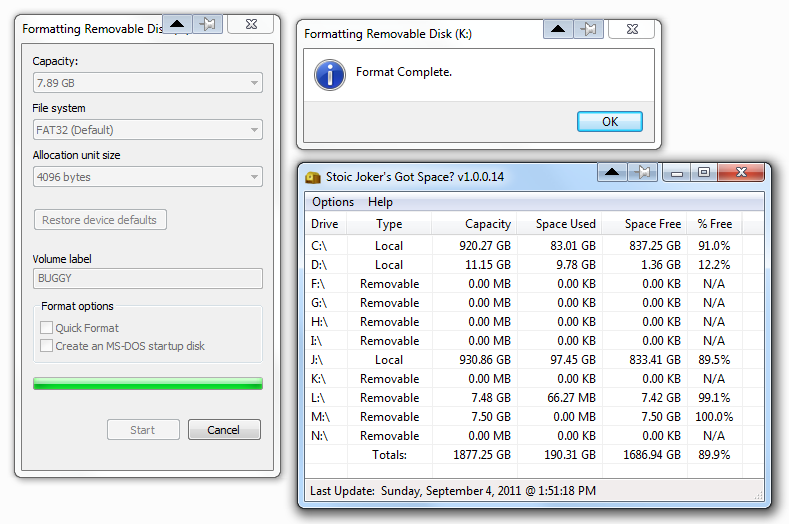Open the Options menu in Got Space

tap(333, 202)
